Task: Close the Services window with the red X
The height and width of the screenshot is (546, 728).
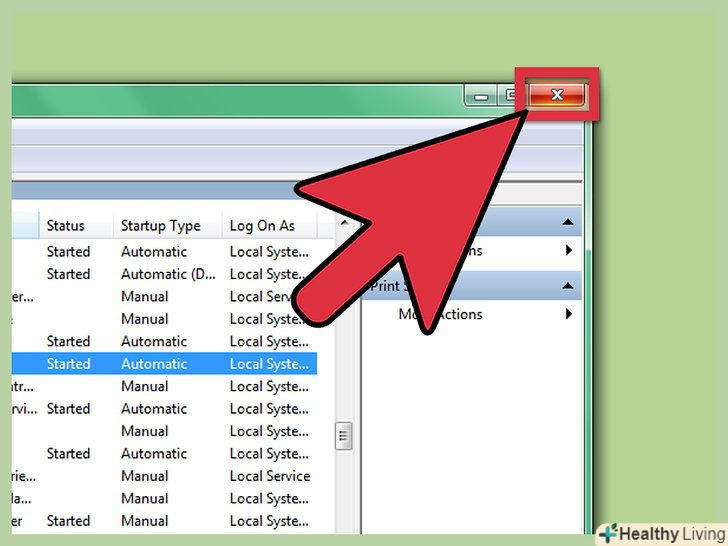Action: (x=557, y=95)
